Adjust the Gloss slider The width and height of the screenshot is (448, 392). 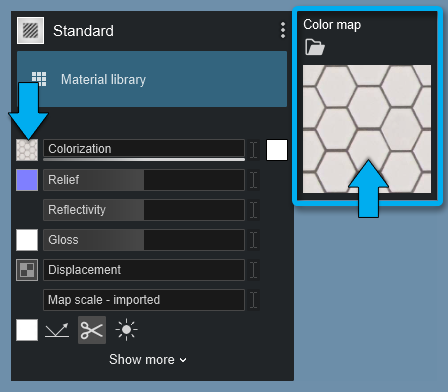[x=144, y=240]
